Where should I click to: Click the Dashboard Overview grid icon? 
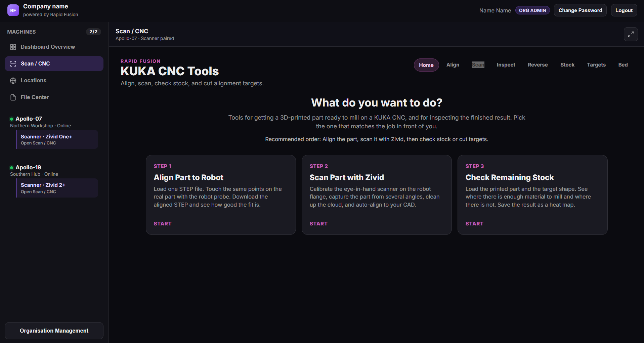pos(13,47)
